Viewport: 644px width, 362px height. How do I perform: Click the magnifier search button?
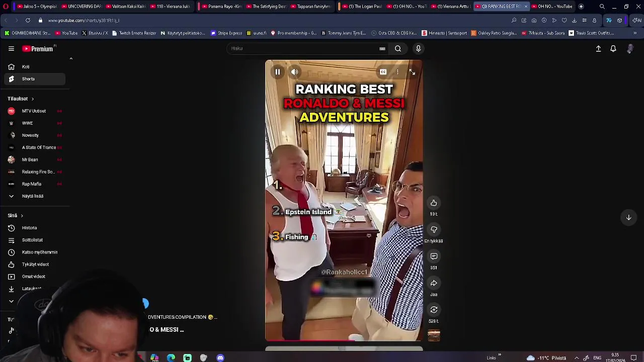(398, 49)
